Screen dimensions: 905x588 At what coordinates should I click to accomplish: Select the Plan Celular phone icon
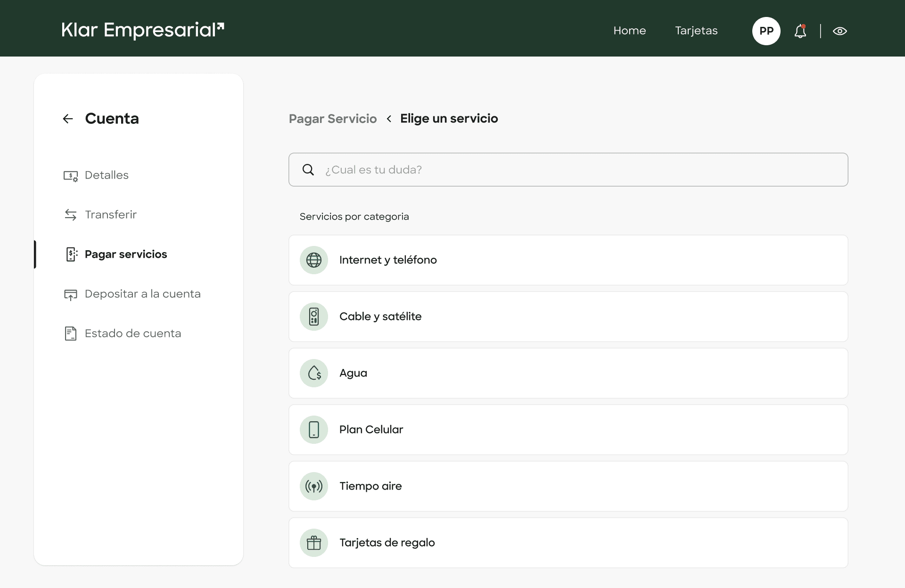click(x=313, y=429)
